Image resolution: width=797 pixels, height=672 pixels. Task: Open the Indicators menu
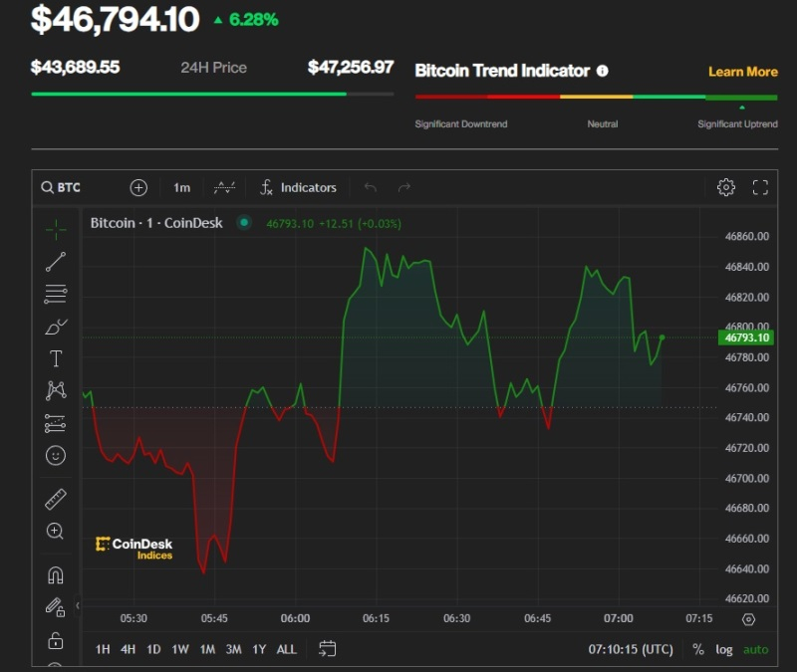tap(298, 187)
